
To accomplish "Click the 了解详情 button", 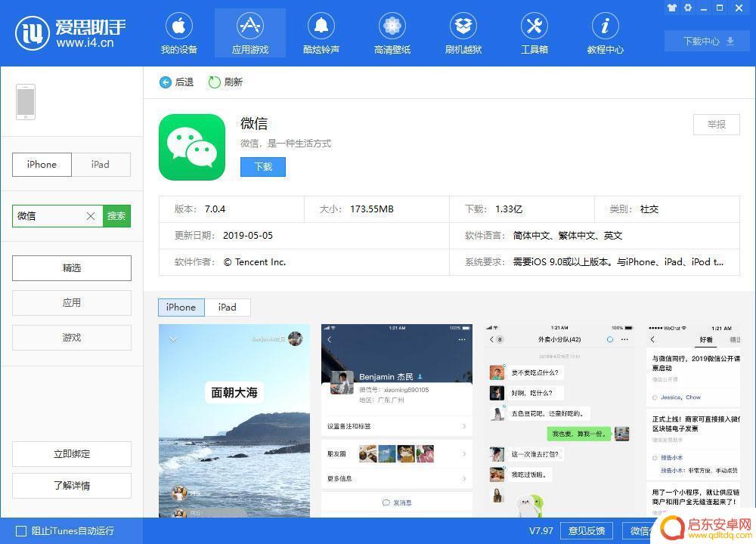I will tap(72, 486).
